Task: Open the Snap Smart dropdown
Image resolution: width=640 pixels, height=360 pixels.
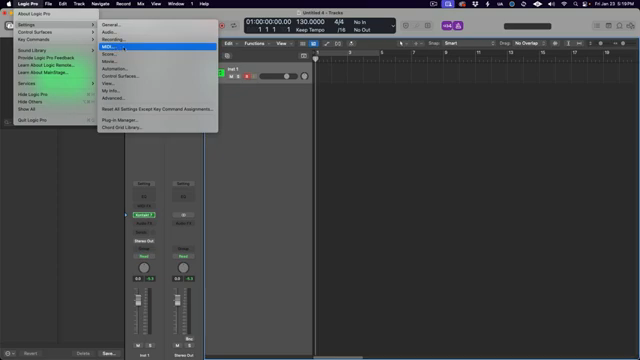Action: click(469, 43)
